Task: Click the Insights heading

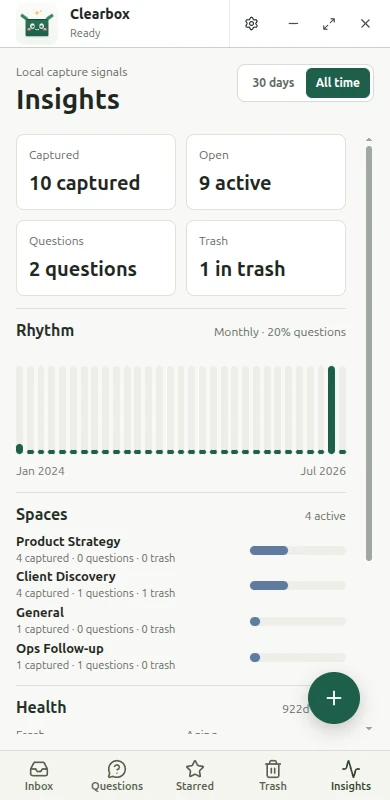Action: coord(68,99)
